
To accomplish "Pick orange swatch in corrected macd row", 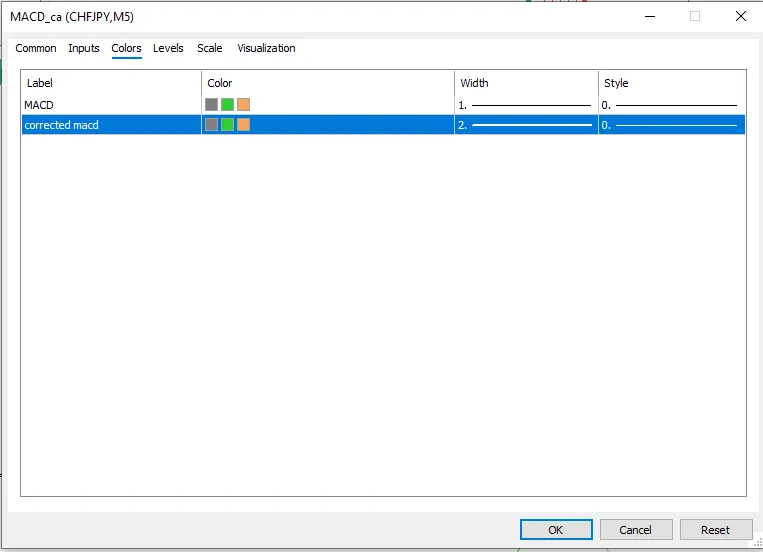I will [x=243, y=125].
